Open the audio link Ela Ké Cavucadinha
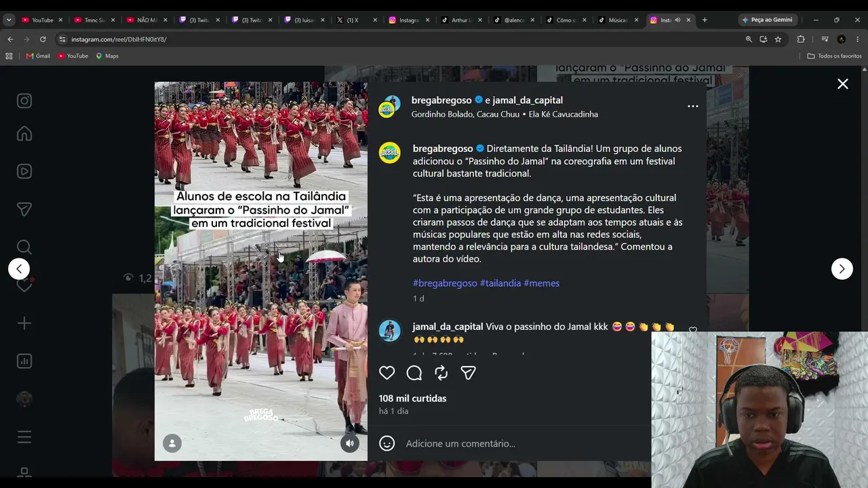The height and width of the screenshot is (488, 868). (x=564, y=114)
